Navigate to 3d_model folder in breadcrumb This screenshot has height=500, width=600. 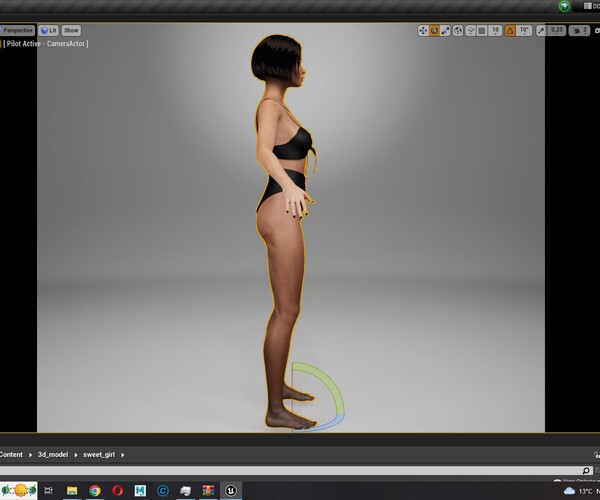pyautogui.click(x=53, y=454)
